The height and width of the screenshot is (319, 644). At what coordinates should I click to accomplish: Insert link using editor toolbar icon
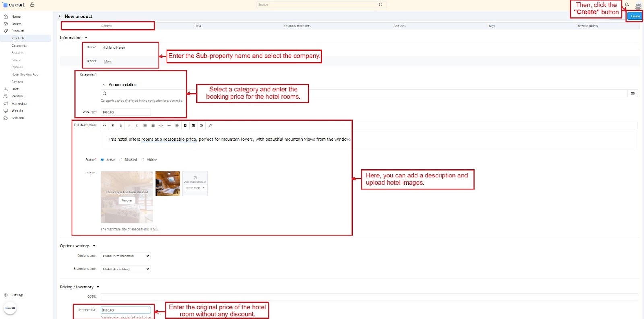click(x=161, y=126)
